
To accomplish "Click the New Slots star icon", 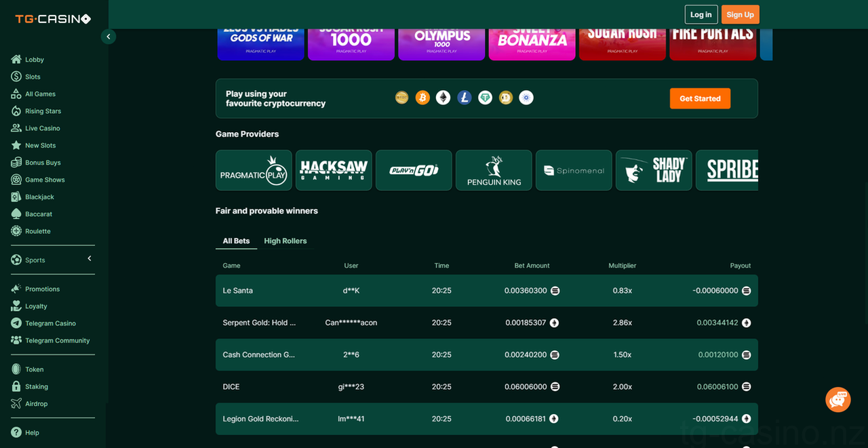I will tap(16, 145).
